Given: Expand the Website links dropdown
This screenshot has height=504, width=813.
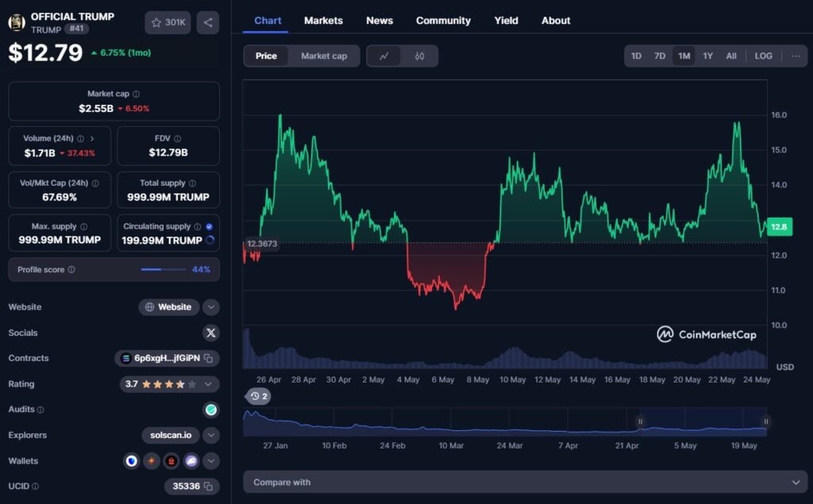Looking at the screenshot, I should [x=210, y=307].
